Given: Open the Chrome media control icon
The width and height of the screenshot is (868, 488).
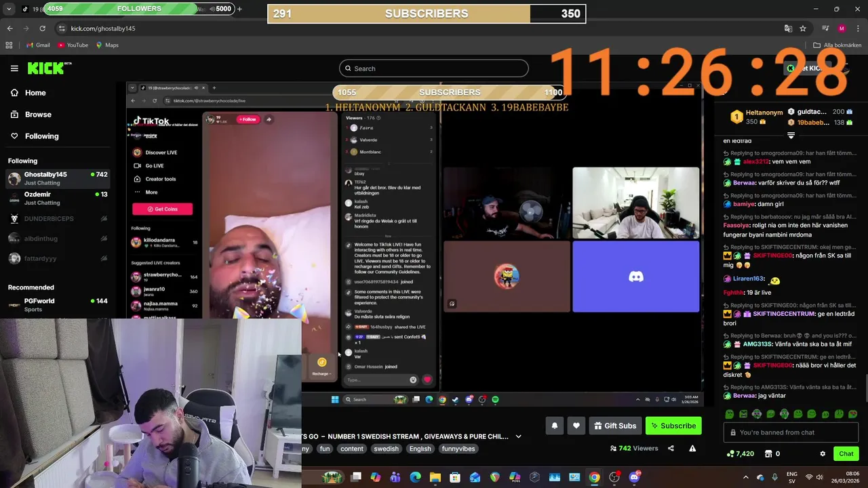Looking at the screenshot, I should [x=825, y=28].
